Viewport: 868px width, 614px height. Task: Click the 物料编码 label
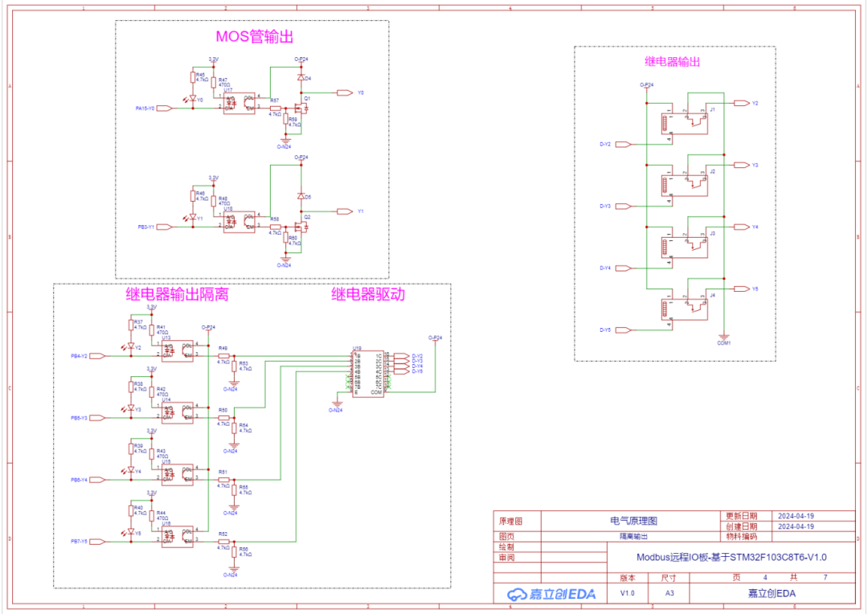point(741,537)
